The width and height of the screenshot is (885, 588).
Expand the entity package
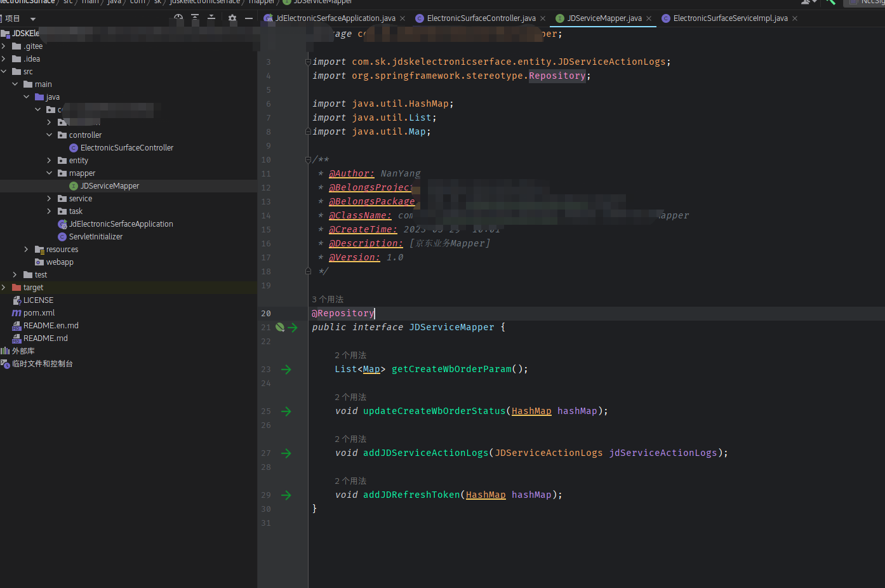click(50, 161)
